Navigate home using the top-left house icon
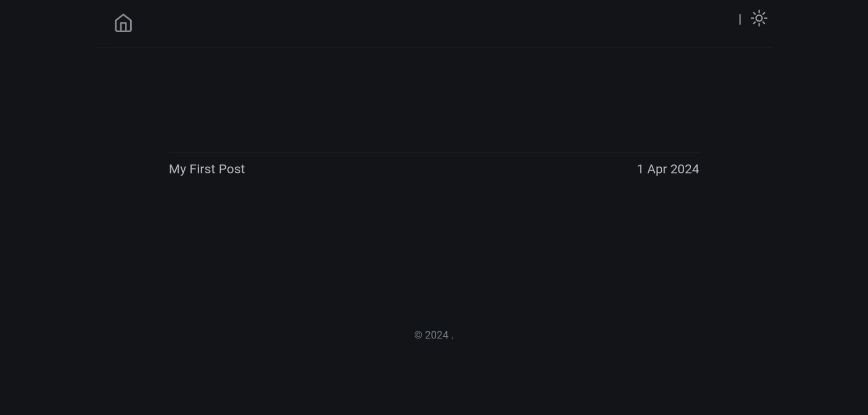This screenshot has width=868, height=415. 123,23
